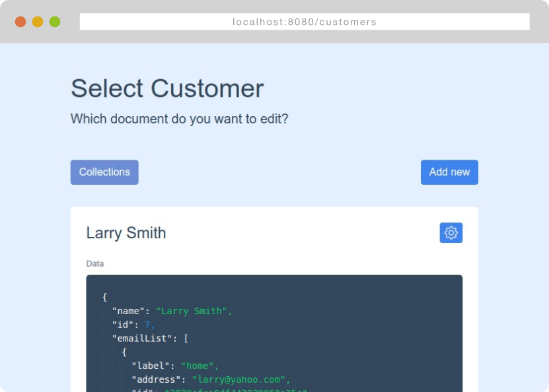Click the Add new button
The image size is (549, 392).
(x=449, y=172)
